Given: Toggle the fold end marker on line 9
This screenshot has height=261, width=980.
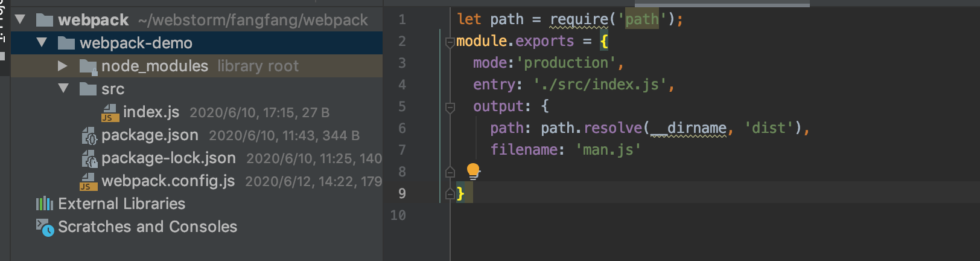Looking at the screenshot, I should pyautogui.click(x=450, y=194).
